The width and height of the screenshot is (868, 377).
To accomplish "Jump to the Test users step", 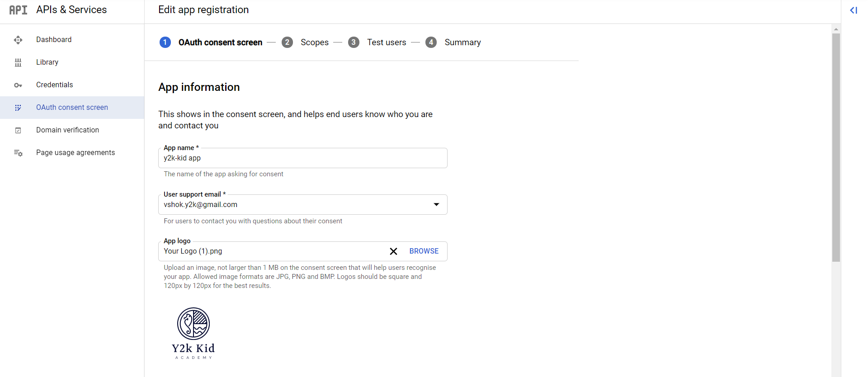I will (x=387, y=42).
